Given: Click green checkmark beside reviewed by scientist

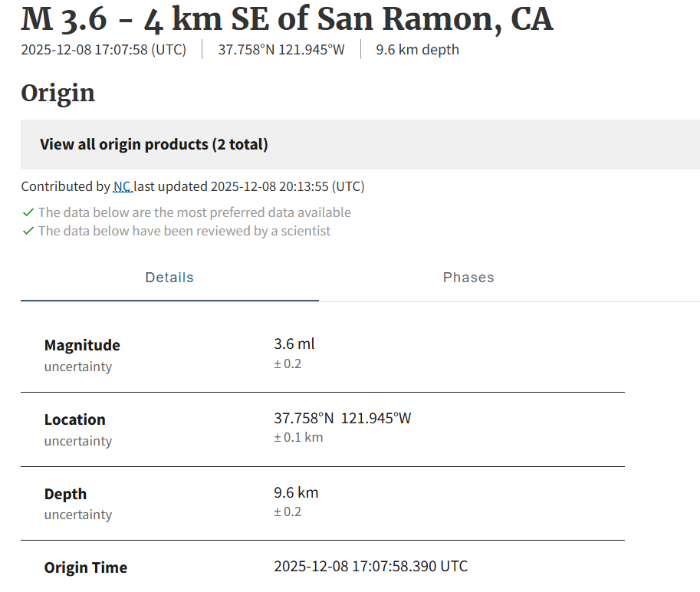Looking at the screenshot, I should click(28, 231).
